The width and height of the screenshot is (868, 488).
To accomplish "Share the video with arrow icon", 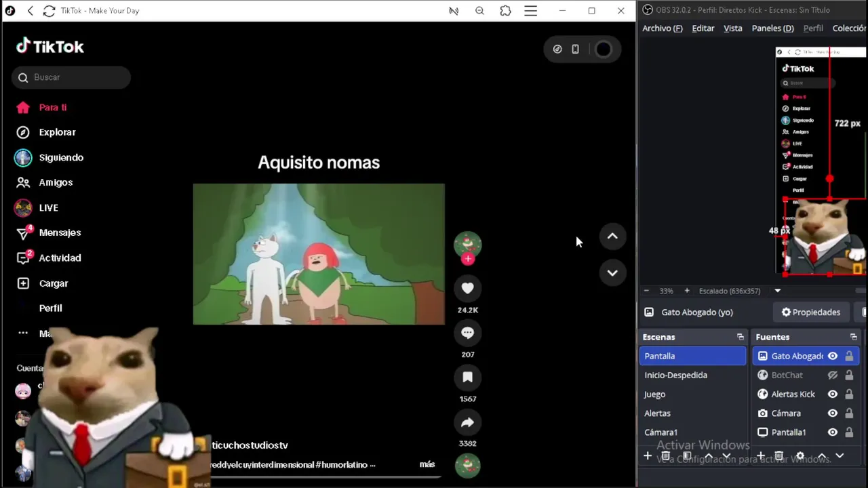I will pos(467,422).
